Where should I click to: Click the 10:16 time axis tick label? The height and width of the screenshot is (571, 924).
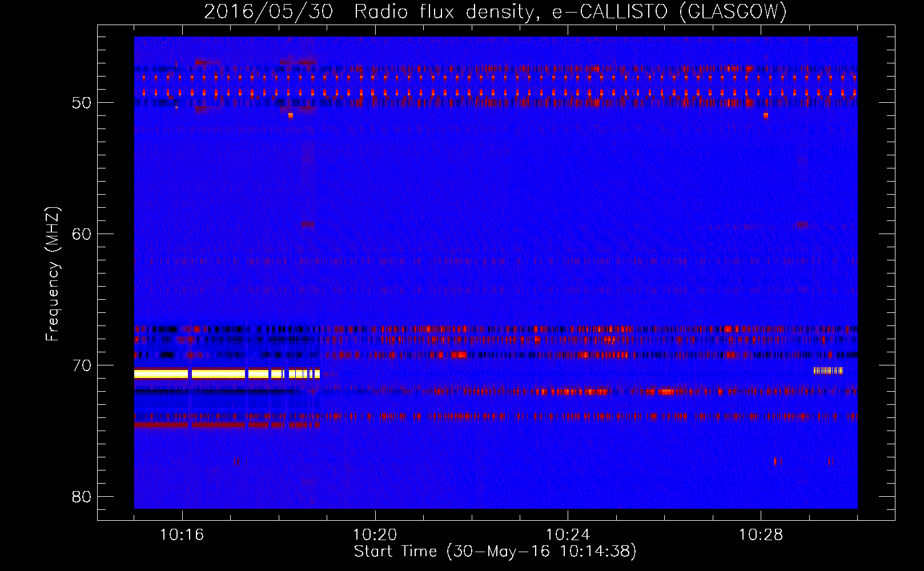[x=182, y=535]
